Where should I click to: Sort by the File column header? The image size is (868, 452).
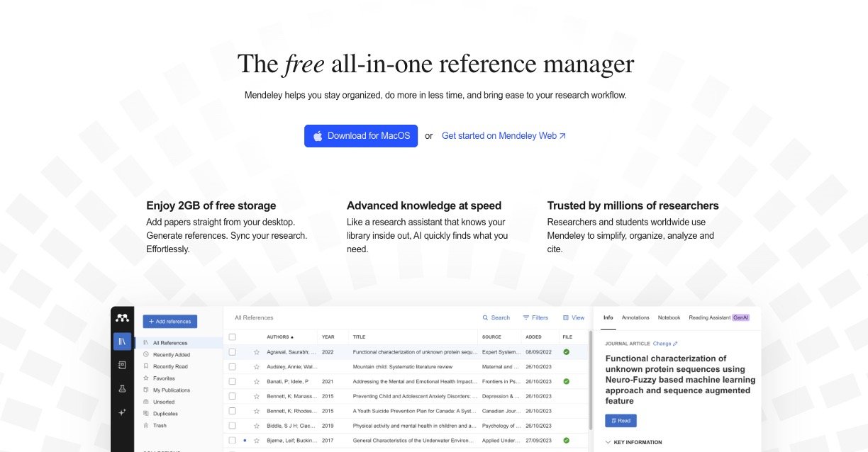[567, 337]
